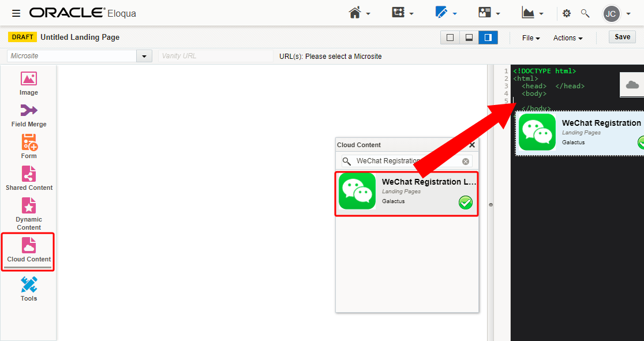Clear the Cloud Content search text
644x341 pixels.
tap(465, 162)
